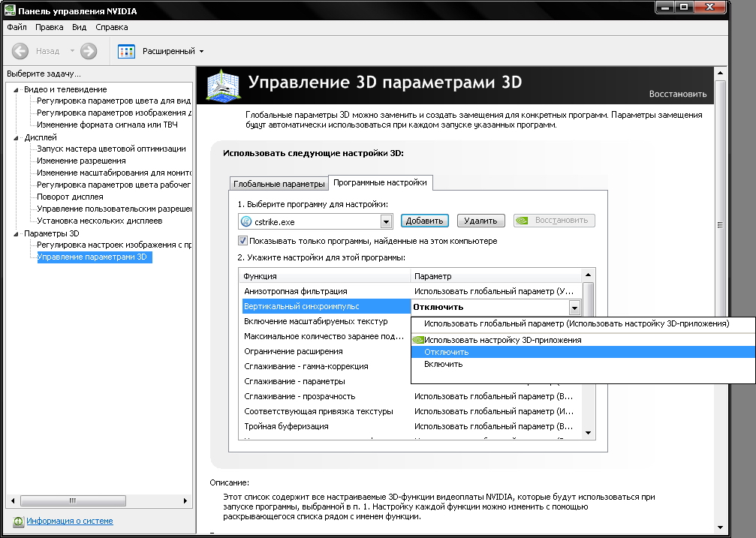
Task: Collapse the Параметры 3D tree node
Action: 16,234
